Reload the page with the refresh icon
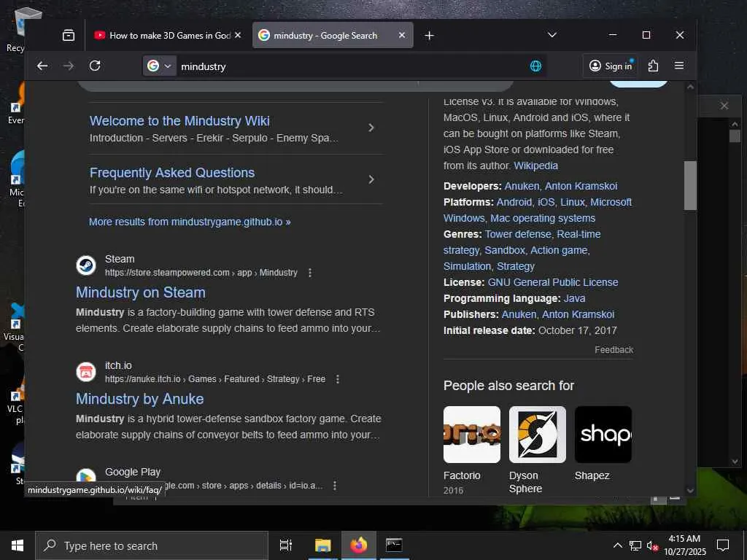Screen dimensions: 747x560 pos(95,66)
